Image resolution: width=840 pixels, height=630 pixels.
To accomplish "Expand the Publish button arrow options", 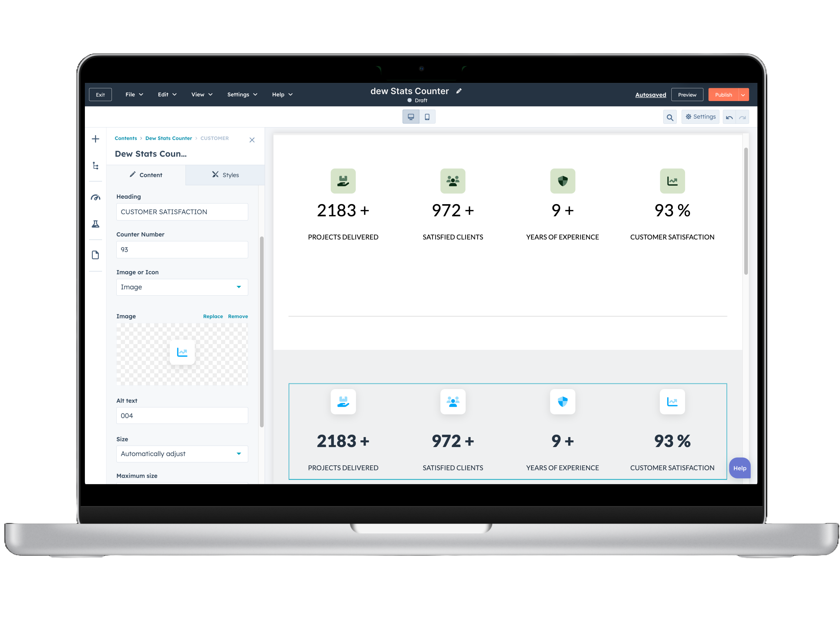I will click(x=743, y=95).
